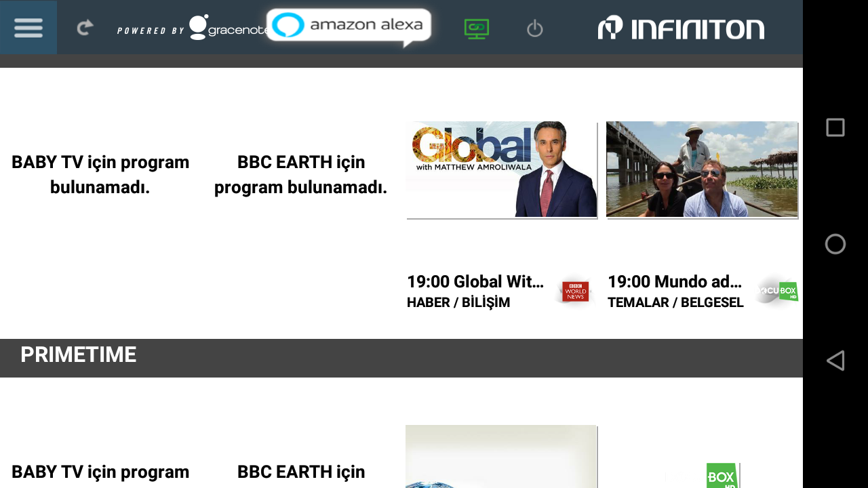Select the 19:00 Mundo ad... program title
The width and height of the screenshot is (868, 488).
675,282
